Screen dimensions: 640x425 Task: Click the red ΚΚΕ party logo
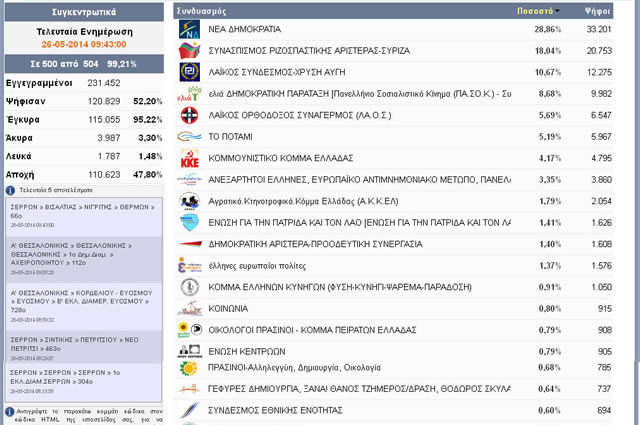coord(189,160)
